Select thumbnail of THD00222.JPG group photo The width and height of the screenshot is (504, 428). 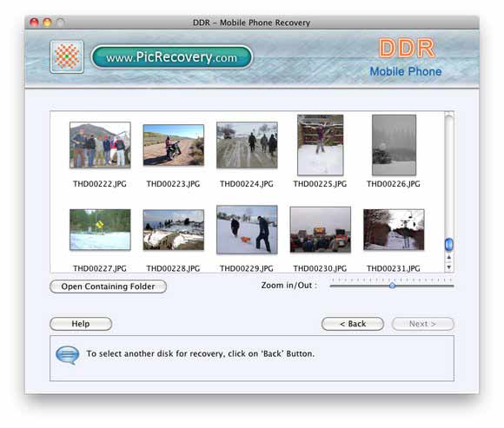point(100,145)
